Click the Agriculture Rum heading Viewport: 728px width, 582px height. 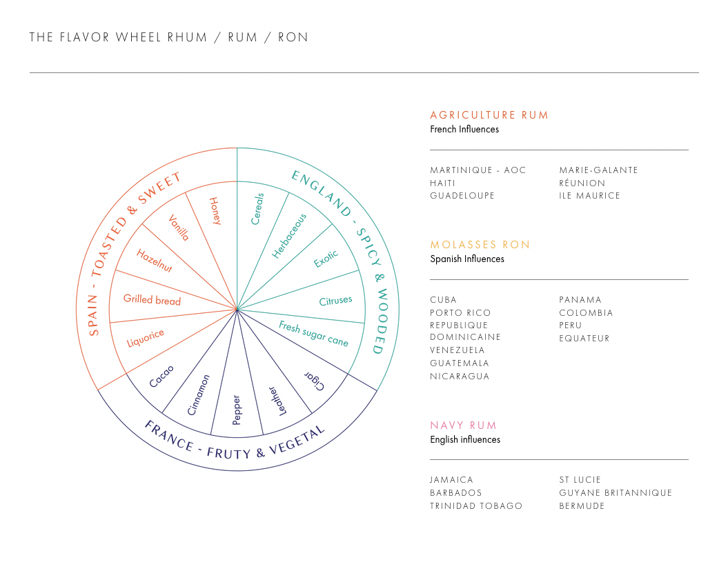point(489,115)
